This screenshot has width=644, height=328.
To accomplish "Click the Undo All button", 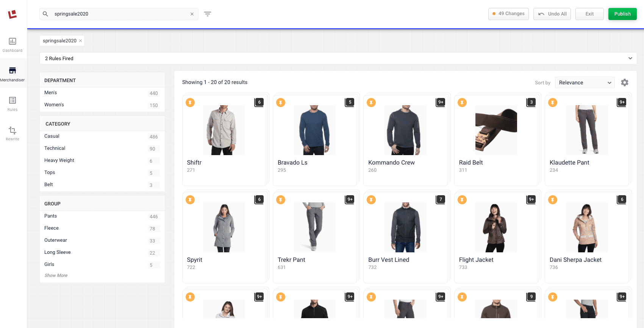I will [x=552, y=14].
